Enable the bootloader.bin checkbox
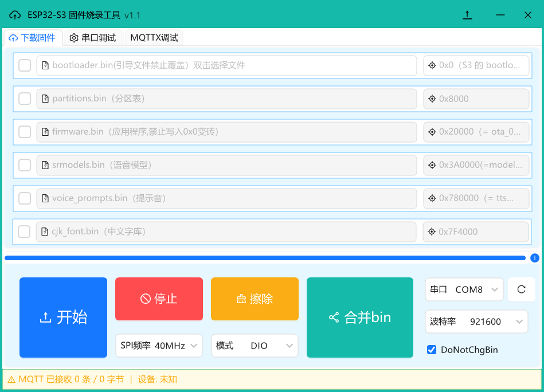544x392 pixels. tap(25, 65)
